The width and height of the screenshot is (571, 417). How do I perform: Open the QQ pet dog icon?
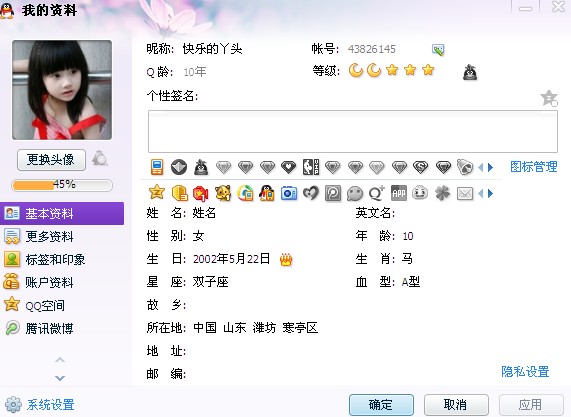click(223, 193)
